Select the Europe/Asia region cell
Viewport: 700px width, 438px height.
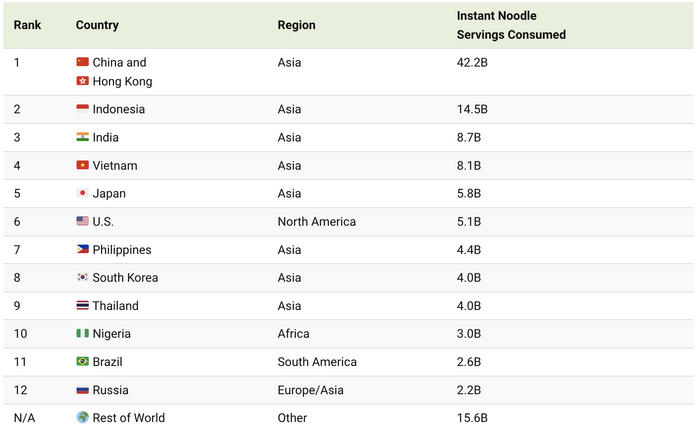pos(309,389)
